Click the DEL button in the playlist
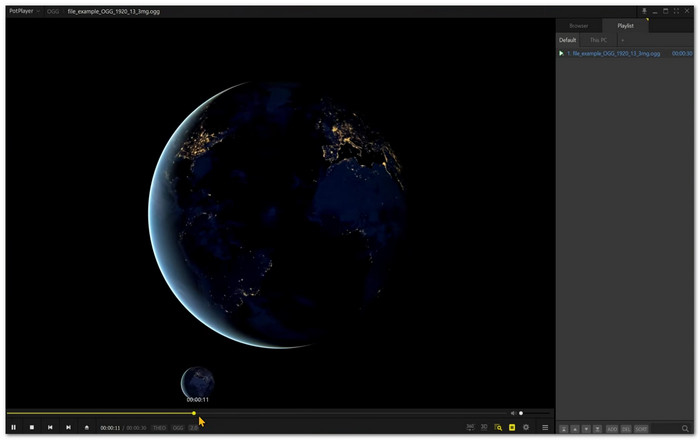The height and width of the screenshot is (440, 700). click(x=626, y=429)
